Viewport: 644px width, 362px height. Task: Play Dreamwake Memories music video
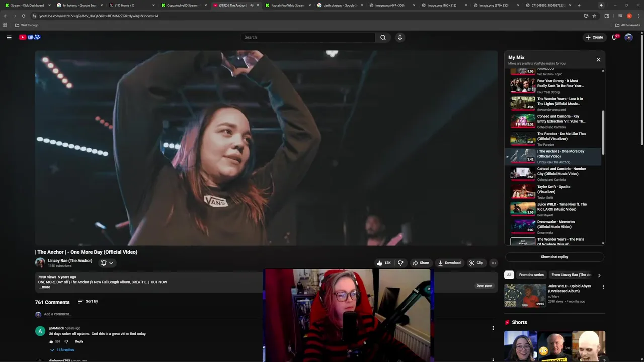(552, 227)
